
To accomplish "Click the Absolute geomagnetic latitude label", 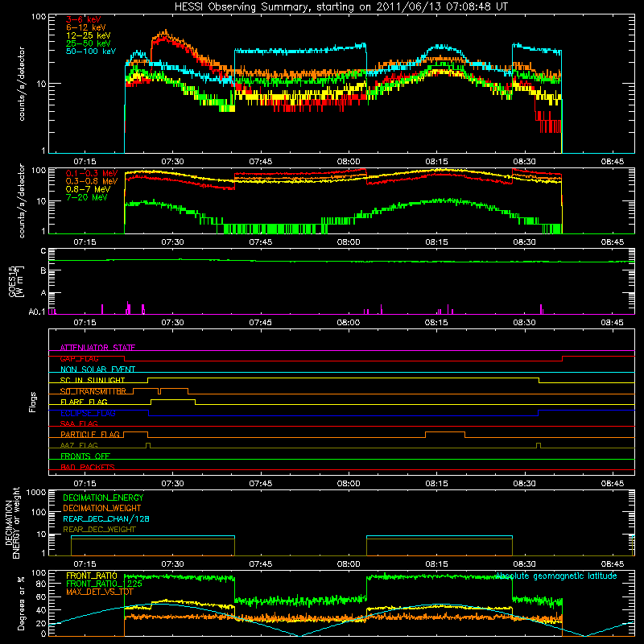I will pos(556,576).
